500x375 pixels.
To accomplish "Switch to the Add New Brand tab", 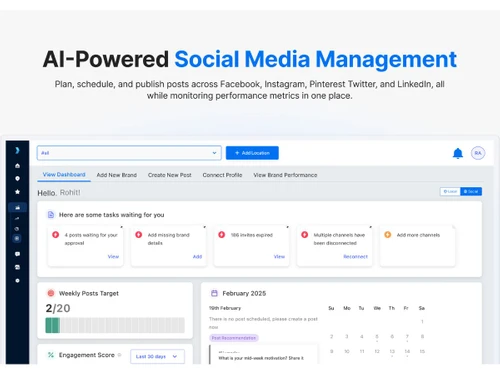I will pyautogui.click(x=117, y=175).
